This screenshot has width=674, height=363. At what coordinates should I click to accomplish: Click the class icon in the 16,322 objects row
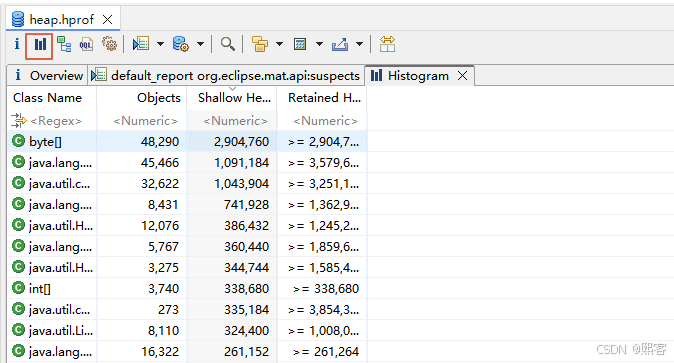(18, 351)
